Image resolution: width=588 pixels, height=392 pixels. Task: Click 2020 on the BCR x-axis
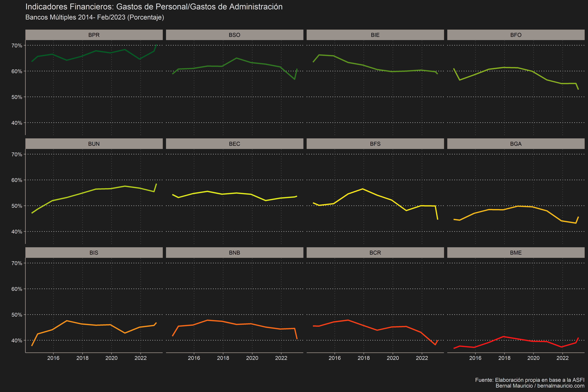pos(393,358)
